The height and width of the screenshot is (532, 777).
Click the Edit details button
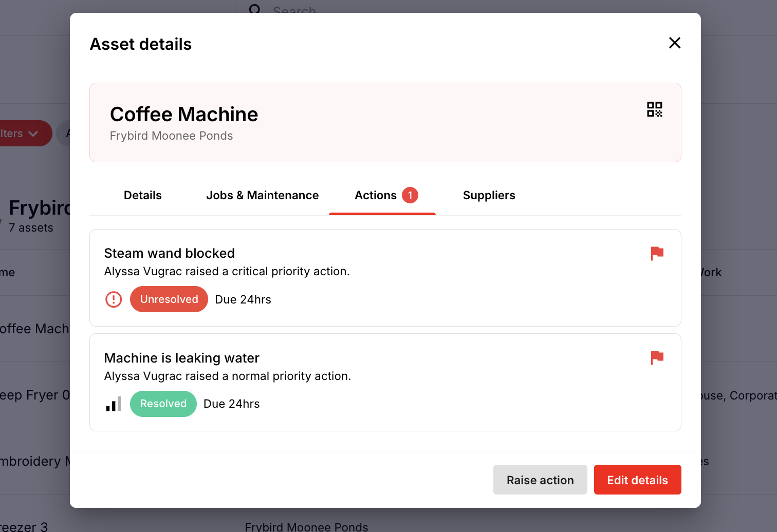[x=638, y=480]
